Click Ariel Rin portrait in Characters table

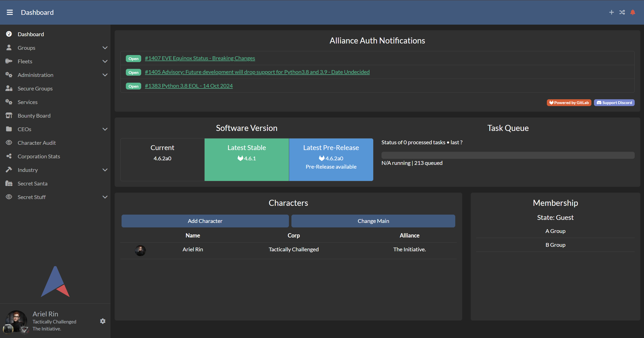click(140, 251)
